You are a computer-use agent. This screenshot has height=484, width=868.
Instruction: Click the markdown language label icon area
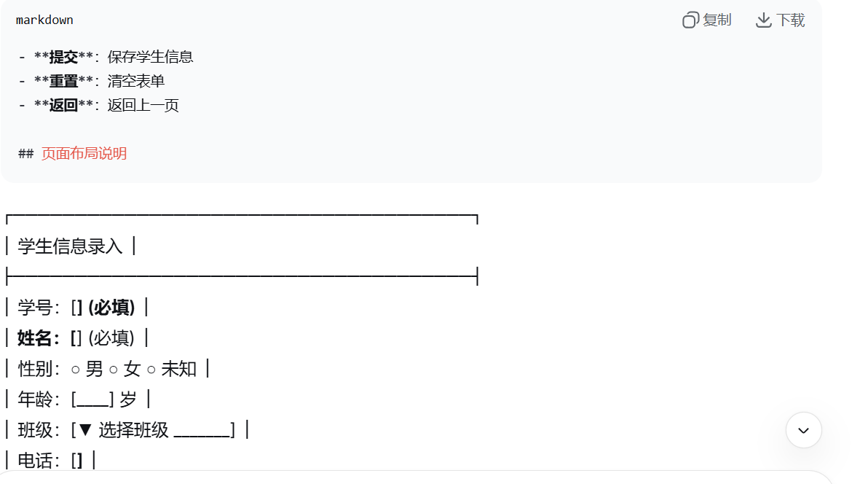44,20
